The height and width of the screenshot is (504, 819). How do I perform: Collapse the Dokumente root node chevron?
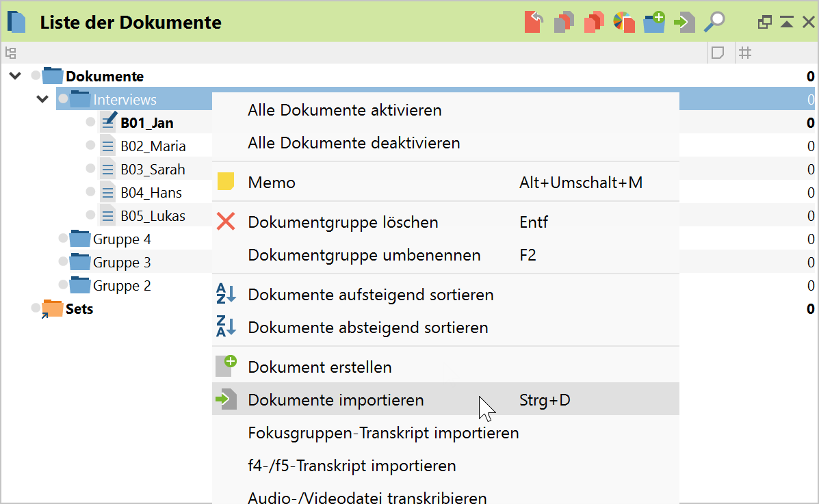pyautogui.click(x=15, y=76)
